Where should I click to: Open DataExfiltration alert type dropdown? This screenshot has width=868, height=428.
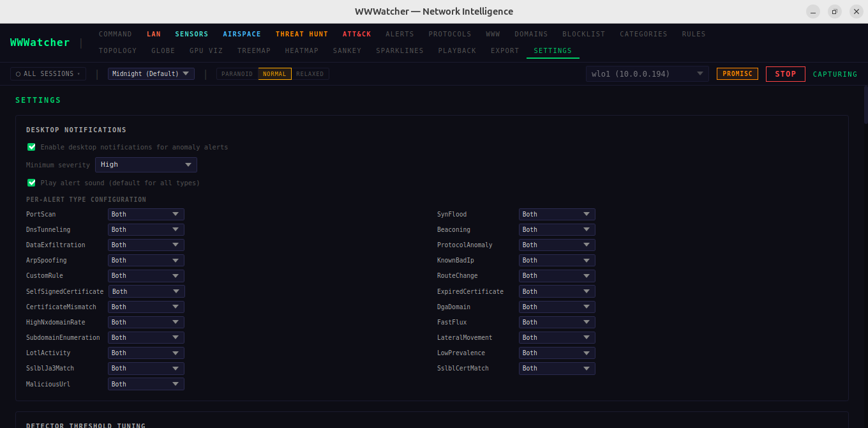click(x=146, y=245)
